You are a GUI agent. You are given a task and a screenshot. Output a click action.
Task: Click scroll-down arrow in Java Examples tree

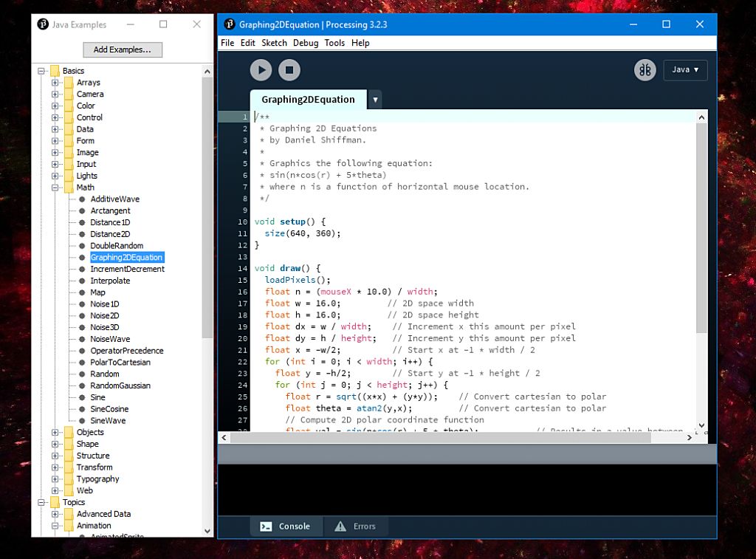point(207,531)
